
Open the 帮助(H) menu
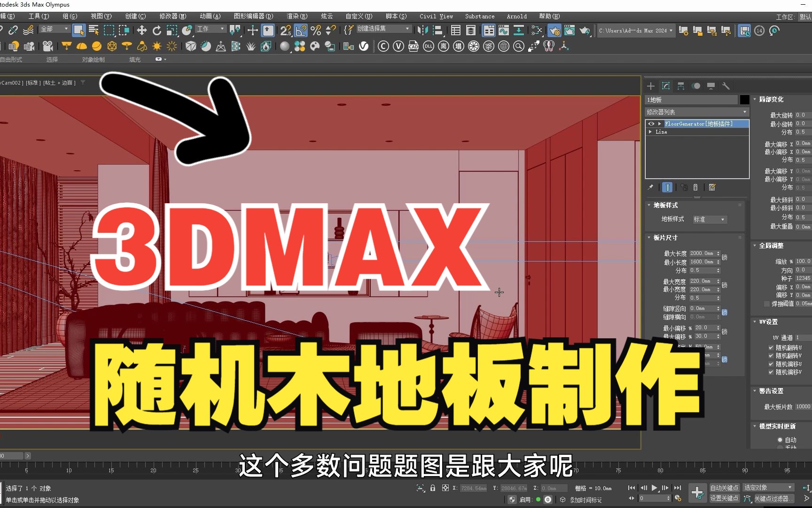point(549,16)
